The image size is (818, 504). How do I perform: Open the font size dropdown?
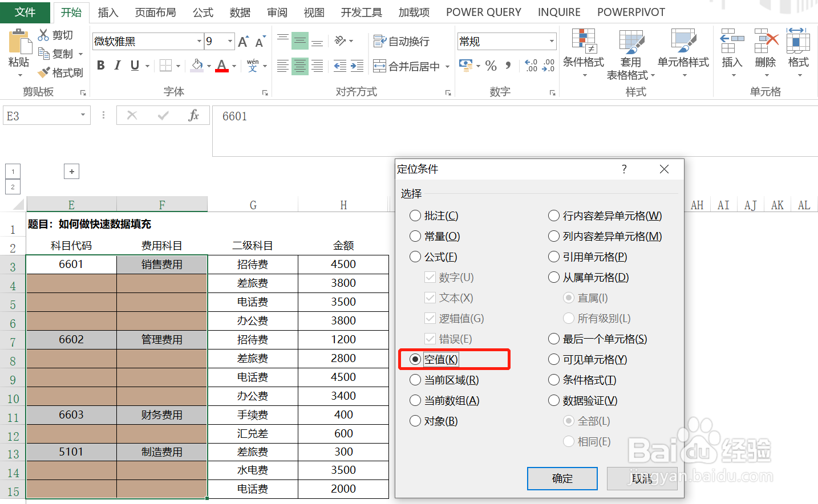[x=230, y=41]
